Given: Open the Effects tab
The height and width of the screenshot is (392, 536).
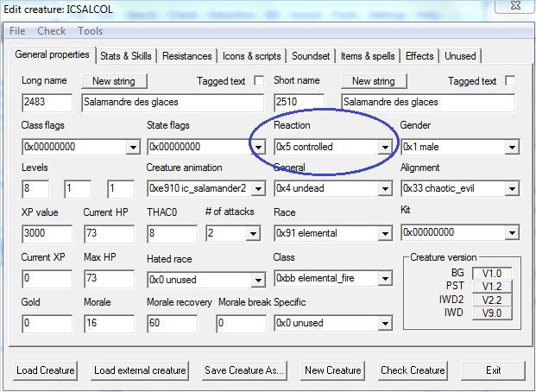Looking at the screenshot, I should 419,56.
